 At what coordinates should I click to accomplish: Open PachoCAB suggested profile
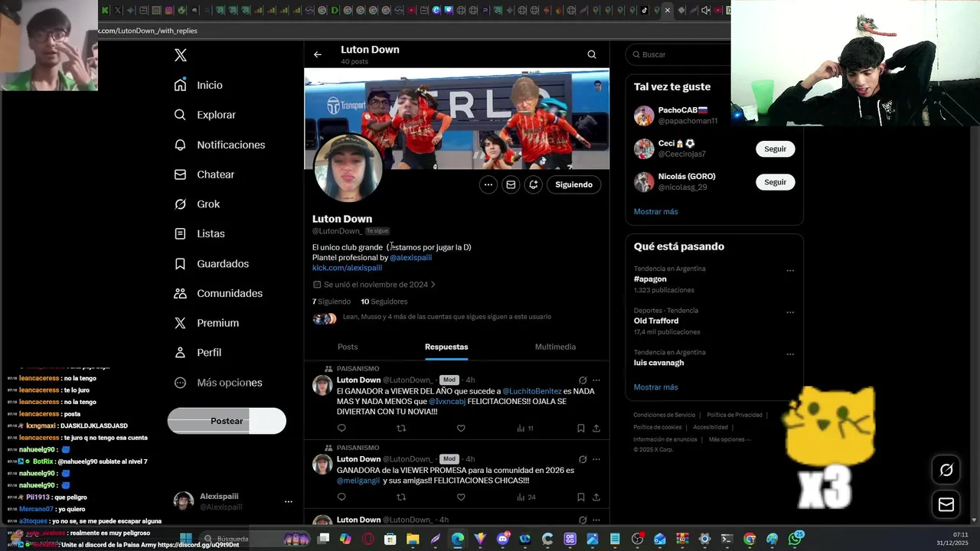pos(675,116)
